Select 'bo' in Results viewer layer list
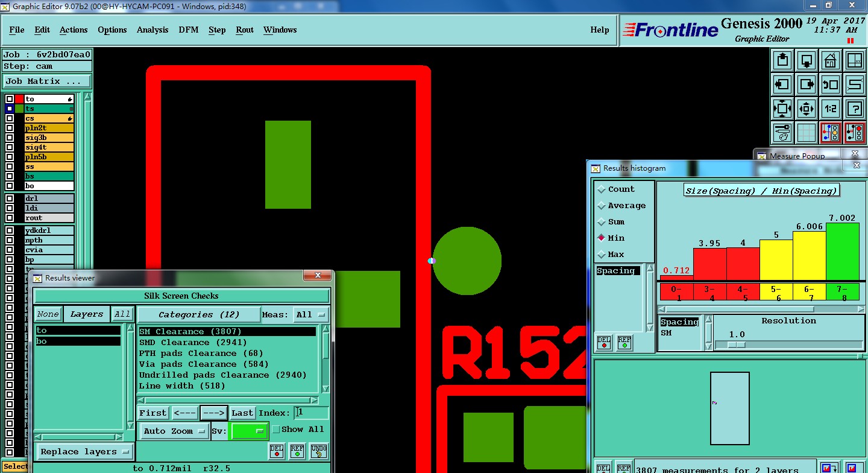This screenshot has width=868, height=473. coord(78,341)
